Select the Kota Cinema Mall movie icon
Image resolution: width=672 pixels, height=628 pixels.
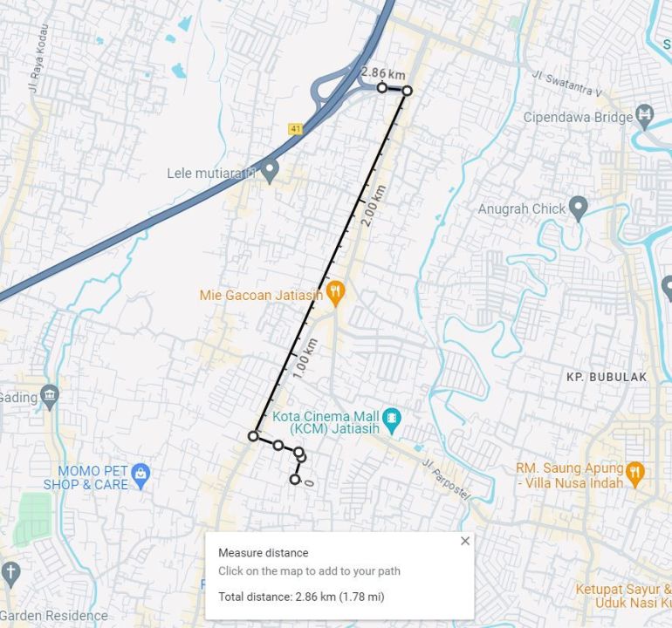[x=391, y=420]
